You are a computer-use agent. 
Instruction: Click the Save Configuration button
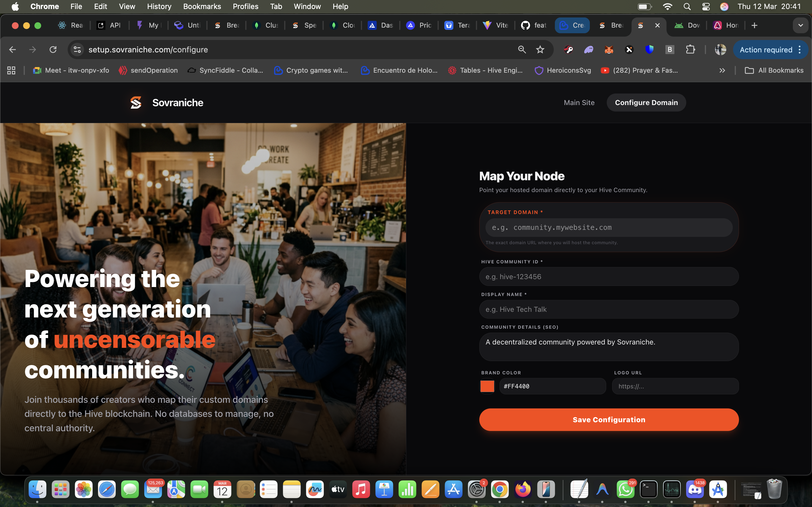[x=609, y=419]
